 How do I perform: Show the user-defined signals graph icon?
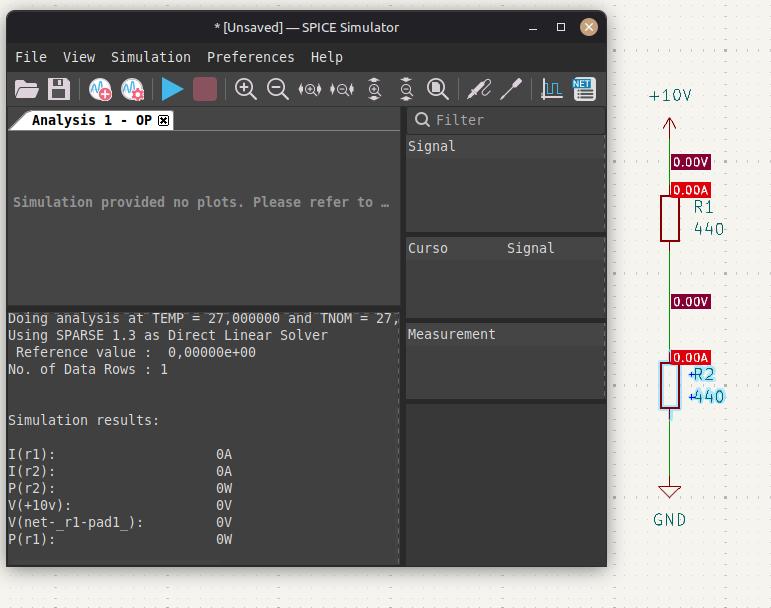[552, 89]
